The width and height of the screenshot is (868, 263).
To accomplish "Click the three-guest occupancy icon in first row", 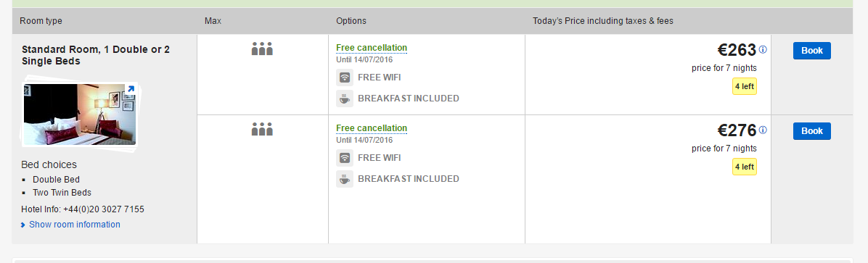I will pos(263,49).
